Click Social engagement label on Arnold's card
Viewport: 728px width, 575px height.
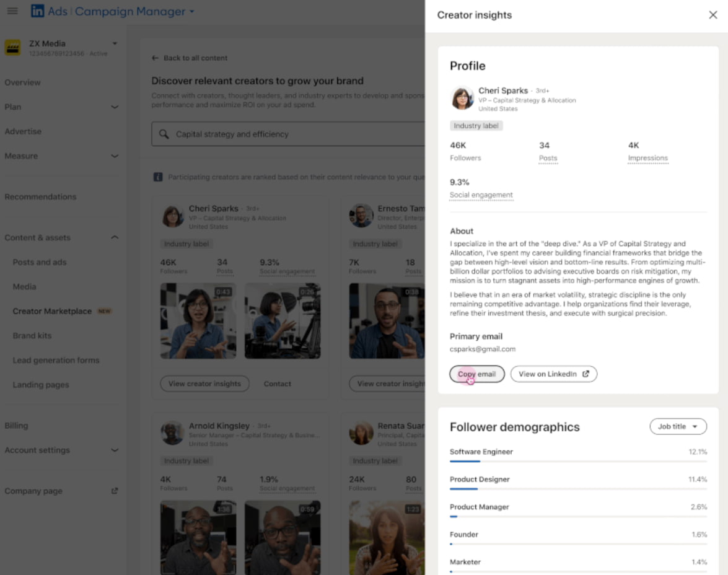pos(287,489)
